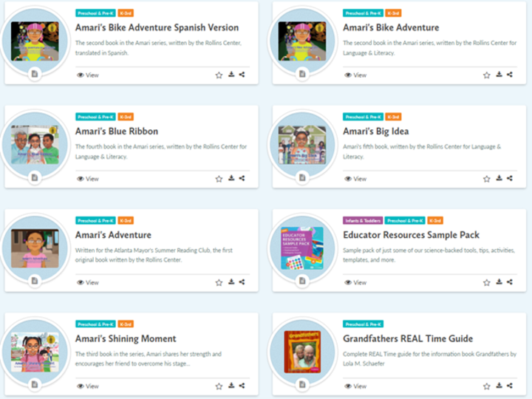View the Grandfathers REAL Time Guide
This screenshot has width=532, height=399.
click(x=355, y=386)
